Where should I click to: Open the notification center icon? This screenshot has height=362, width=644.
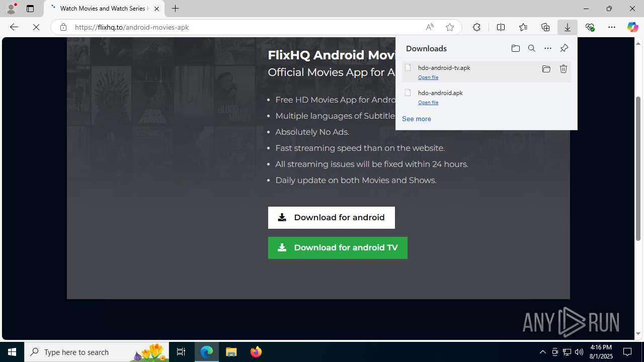[x=628, y=352]
